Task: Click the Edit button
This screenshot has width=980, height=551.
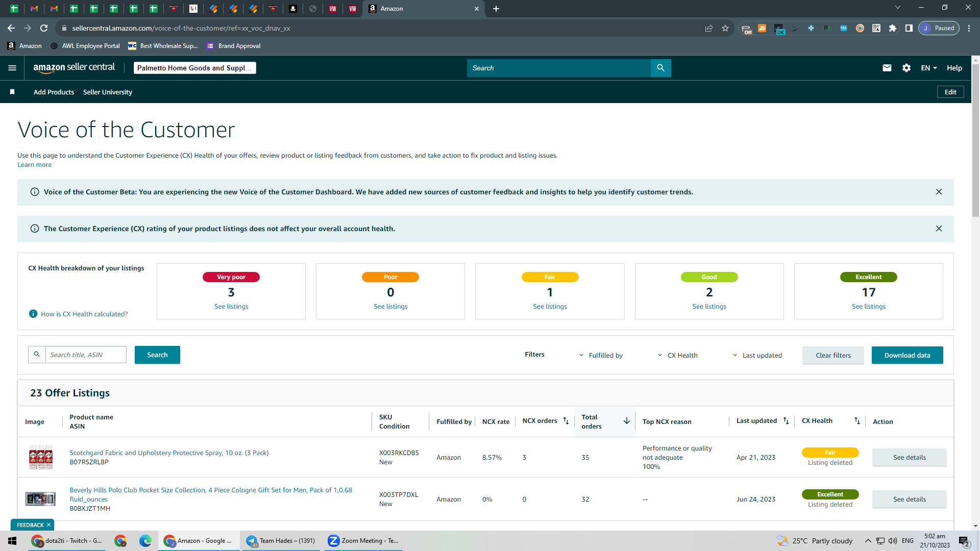Action: (950, 92)
